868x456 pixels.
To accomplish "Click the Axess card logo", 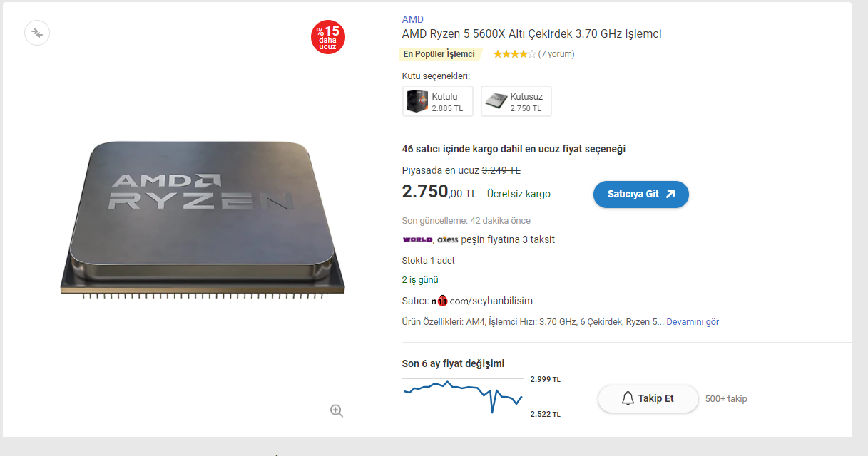I will coord(448,239).
